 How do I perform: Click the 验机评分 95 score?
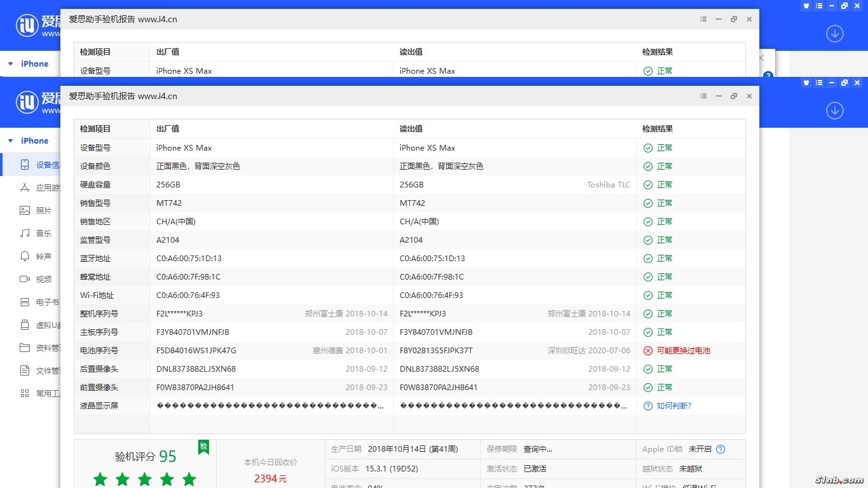146,456
